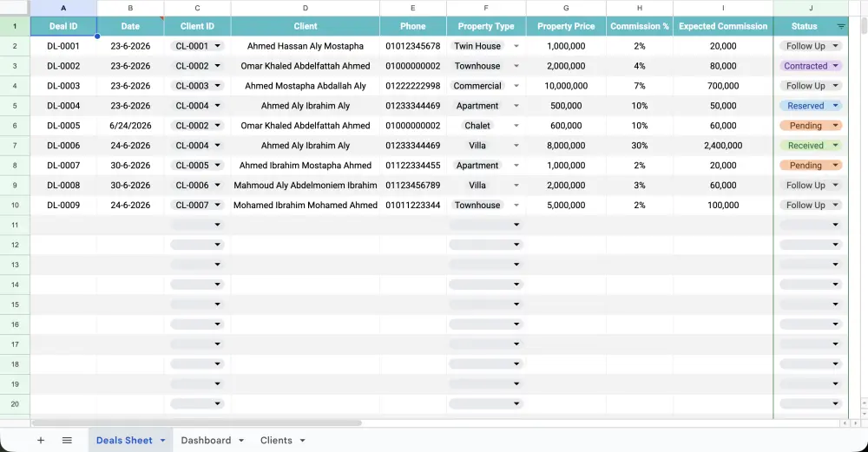Open Clients tab options arrow
Viewport: 868px width, 452px height.
pyautogui.click(x=303, y=441)
